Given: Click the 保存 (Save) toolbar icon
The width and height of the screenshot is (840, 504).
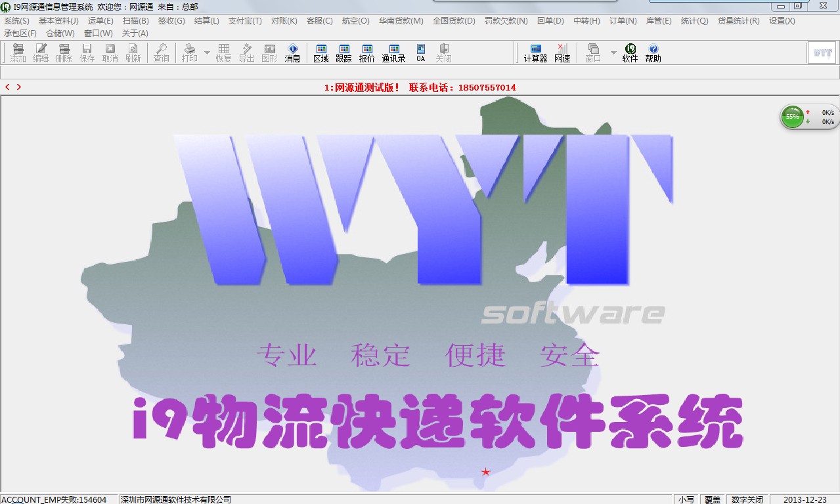Looking at the screenshot, I should point(87,53).
